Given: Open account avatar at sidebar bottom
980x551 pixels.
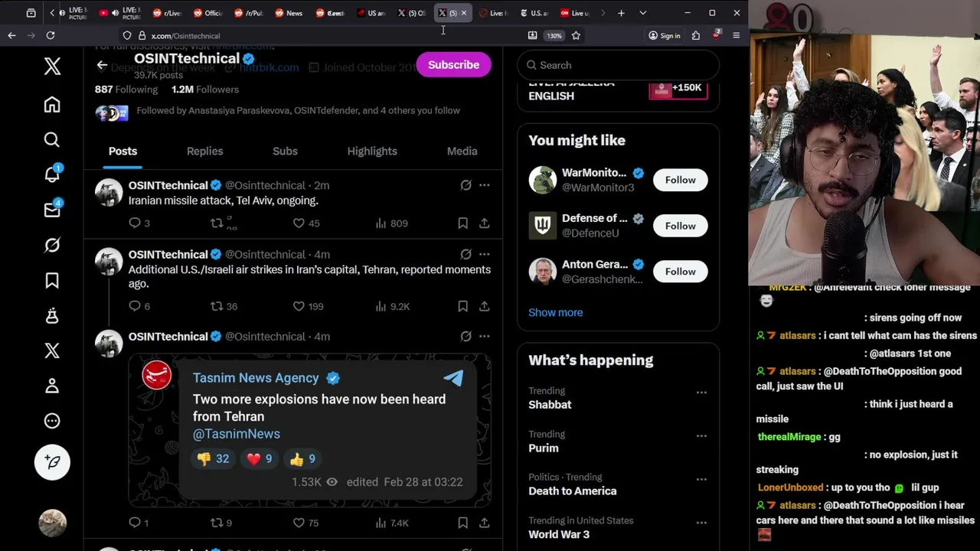Looking at the screenshot, I should pos(52,522).
